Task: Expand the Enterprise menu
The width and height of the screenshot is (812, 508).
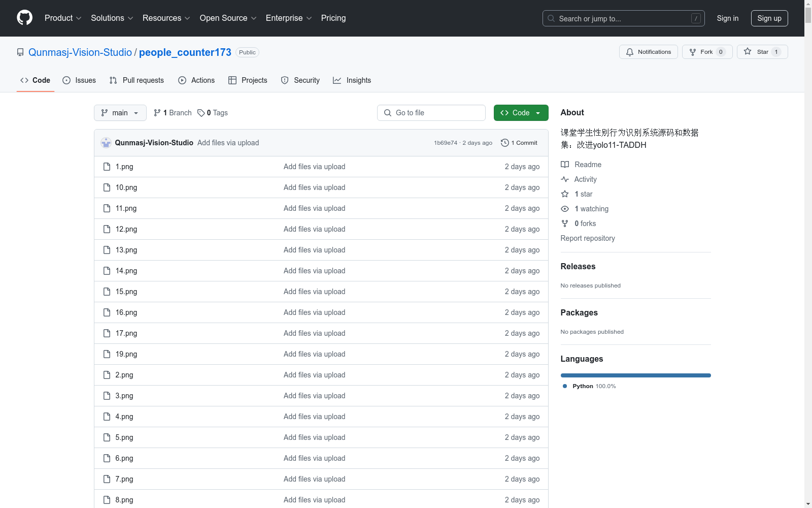Action: pyautogui.click(x=289, y=18)
